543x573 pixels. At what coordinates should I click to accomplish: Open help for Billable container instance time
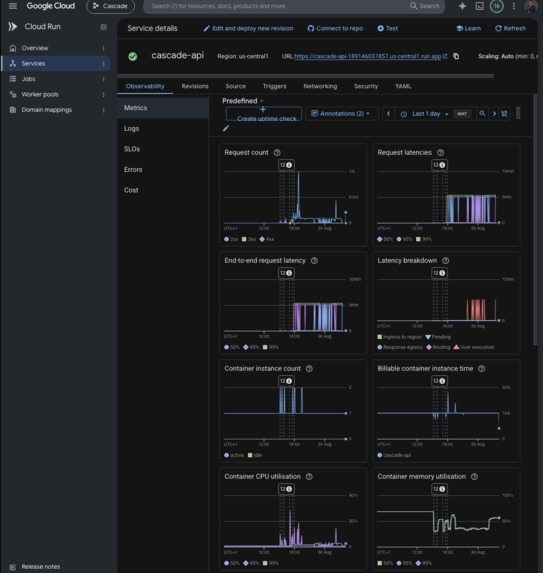coord(482,368)
